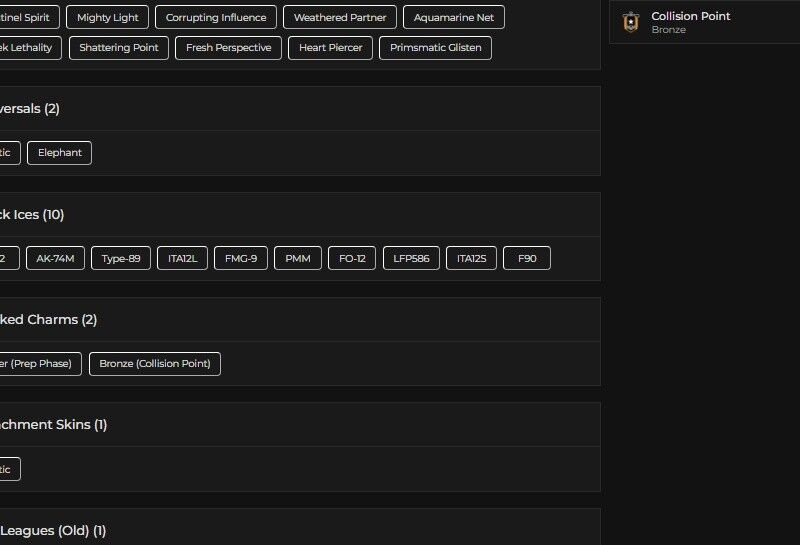Click the Type-89 Black Ice tag

pyautogui.click(x=121, y=258)
